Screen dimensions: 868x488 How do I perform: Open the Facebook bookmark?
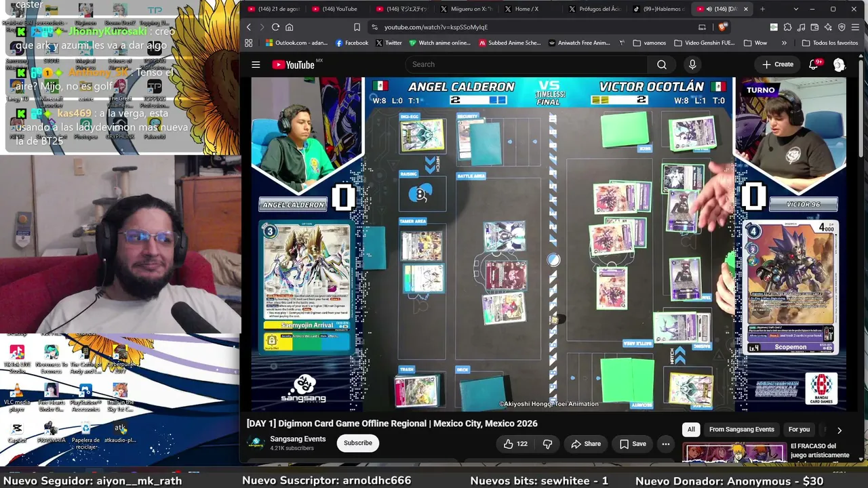pos(352,43)
